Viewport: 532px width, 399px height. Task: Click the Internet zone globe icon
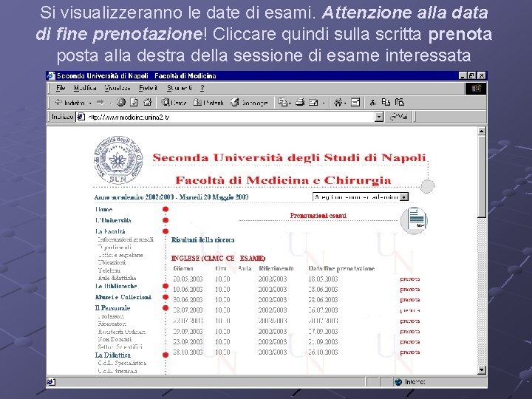(x=398, y=382)
